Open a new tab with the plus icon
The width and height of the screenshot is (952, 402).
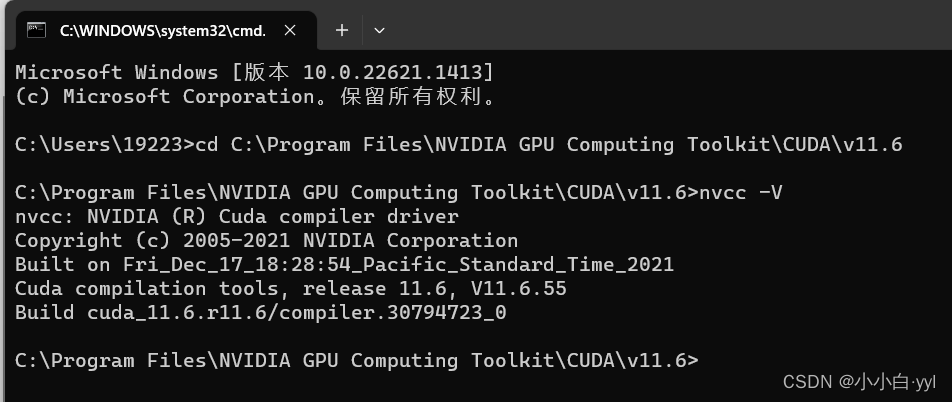click(x=342, y=30)
